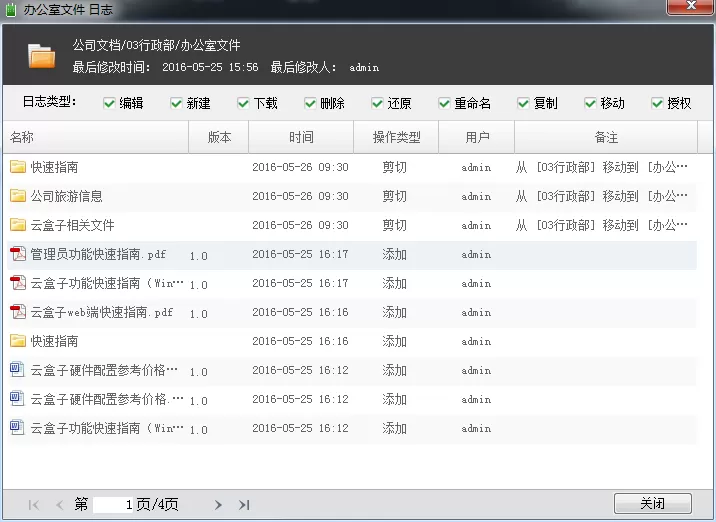Disable the 重命名 log type filter

pos(444,103)
